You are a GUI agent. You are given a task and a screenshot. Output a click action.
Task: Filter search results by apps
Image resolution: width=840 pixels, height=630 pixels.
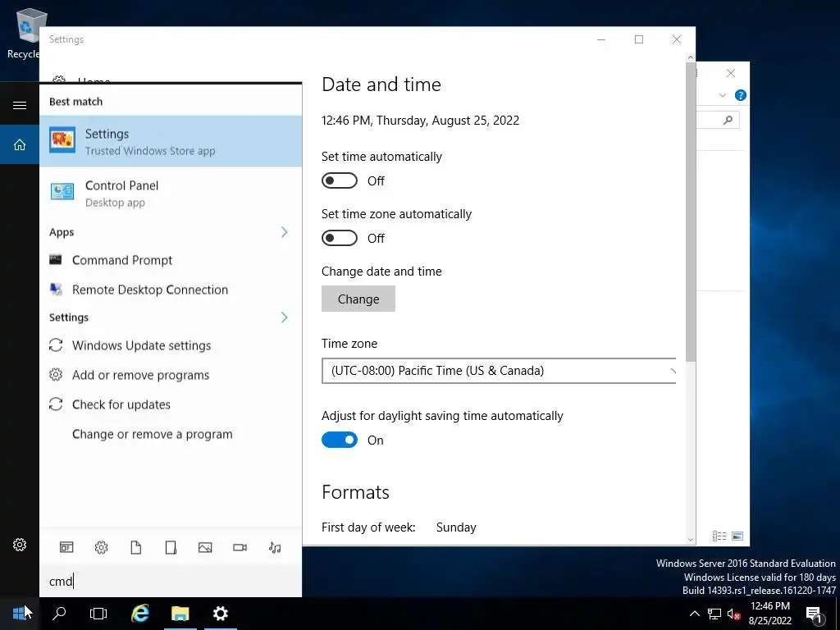66,547
